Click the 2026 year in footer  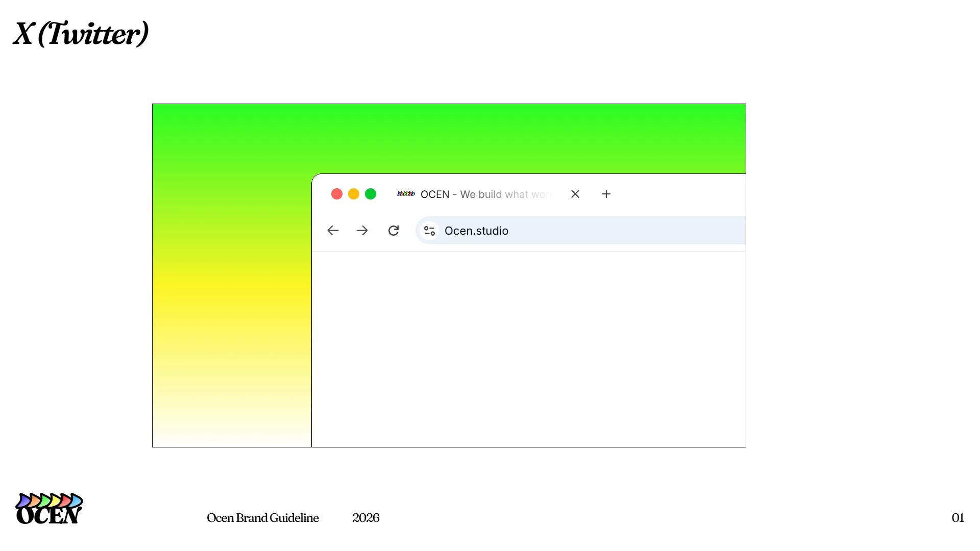pos(366,518)
